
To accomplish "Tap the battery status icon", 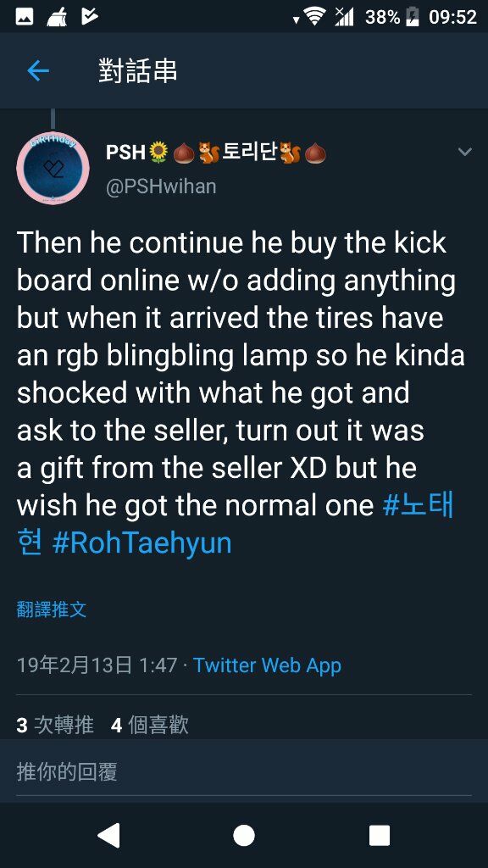I will 413,17.
